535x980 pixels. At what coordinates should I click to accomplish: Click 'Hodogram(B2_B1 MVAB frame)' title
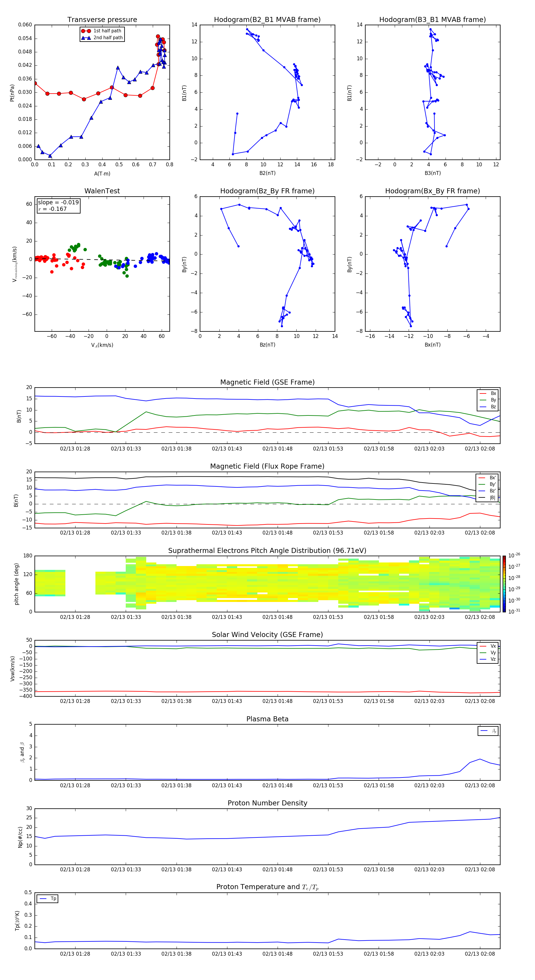tap(267, 20)
